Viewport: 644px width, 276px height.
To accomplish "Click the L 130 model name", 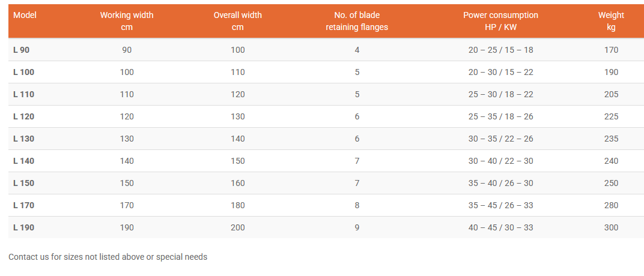I will coord(23,139).
